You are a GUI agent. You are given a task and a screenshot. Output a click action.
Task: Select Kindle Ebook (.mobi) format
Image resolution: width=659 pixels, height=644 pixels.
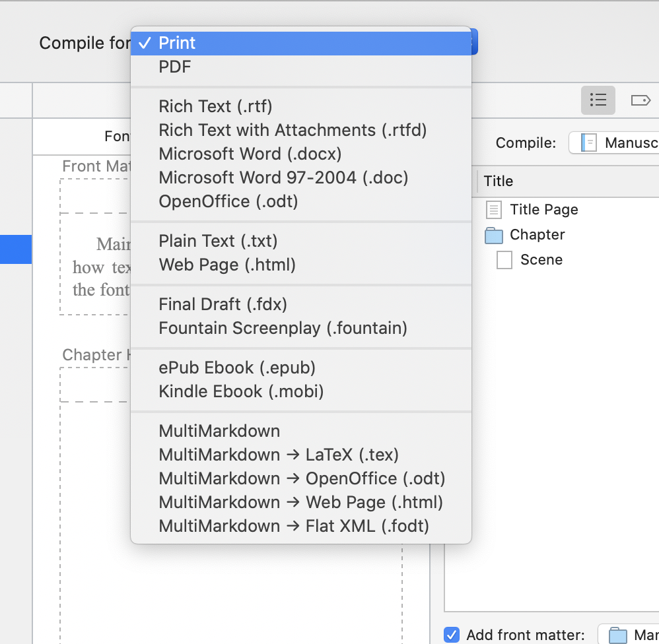coord(241,391)
